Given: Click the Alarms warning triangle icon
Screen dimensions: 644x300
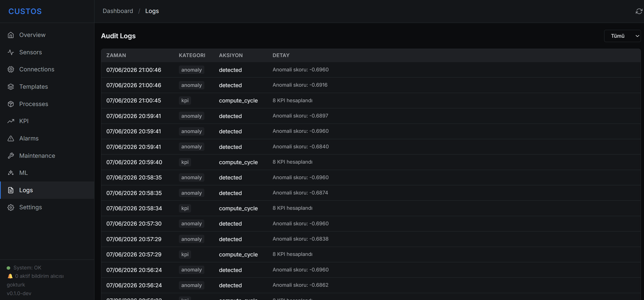Looking at the screenshot, I should 11,138.
